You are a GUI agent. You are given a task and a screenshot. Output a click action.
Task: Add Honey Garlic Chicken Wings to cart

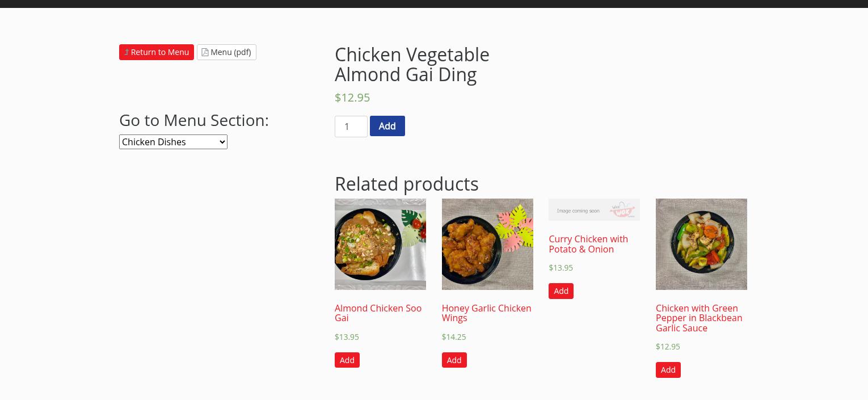click(x=454, y=360)
